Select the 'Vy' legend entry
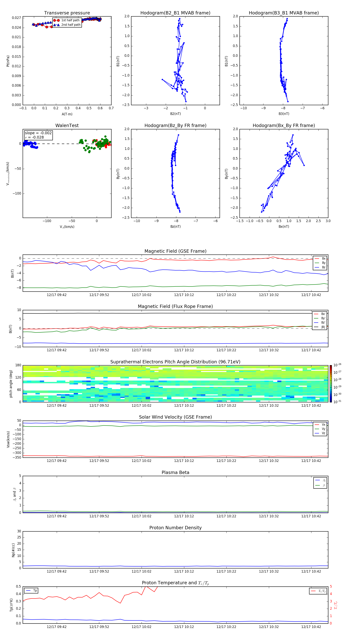This screenshot has width=351, height=644. [320, 429]
